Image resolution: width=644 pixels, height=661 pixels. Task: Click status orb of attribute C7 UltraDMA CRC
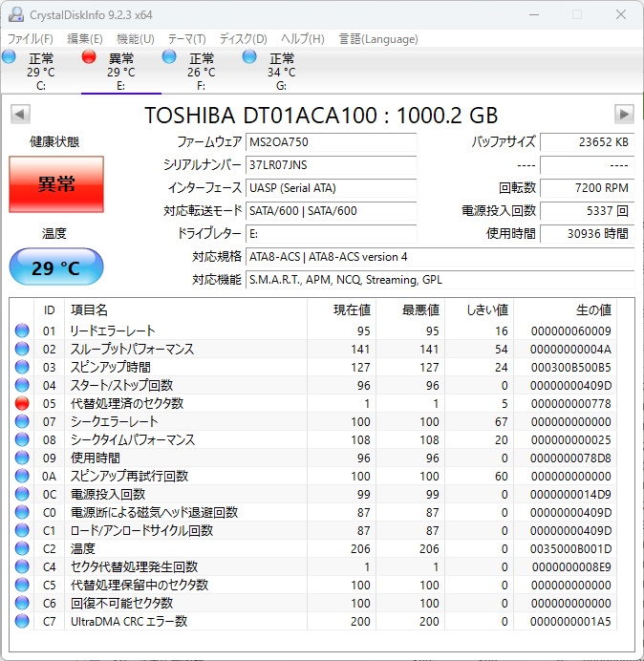pyautogui.click(x=22, y=621)
